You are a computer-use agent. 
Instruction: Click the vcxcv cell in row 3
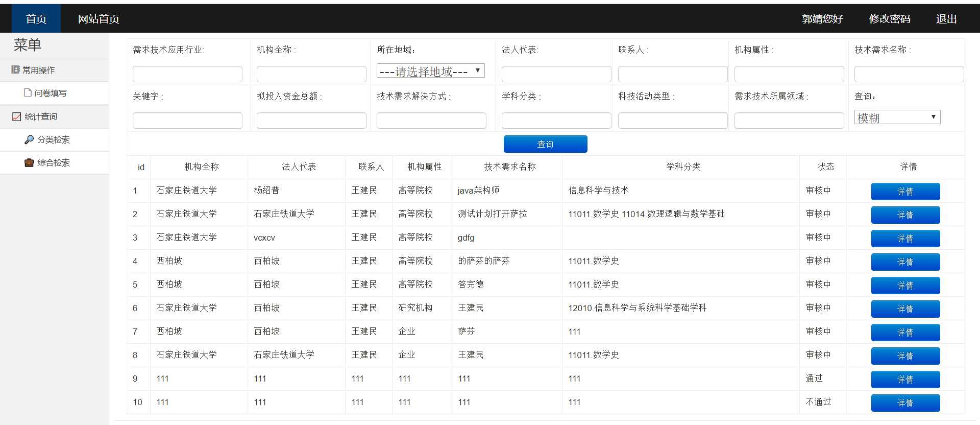[264, 238]
